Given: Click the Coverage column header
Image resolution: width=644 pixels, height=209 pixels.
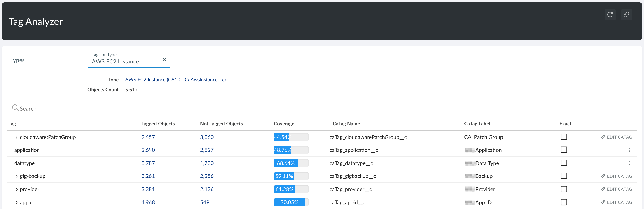Looking at the screenshot, I should (x=284, y=124).
